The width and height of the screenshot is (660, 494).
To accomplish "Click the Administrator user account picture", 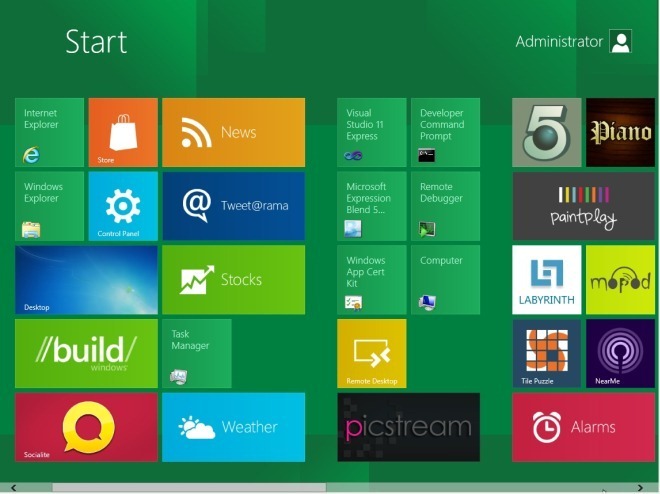I will pos(621,42).
